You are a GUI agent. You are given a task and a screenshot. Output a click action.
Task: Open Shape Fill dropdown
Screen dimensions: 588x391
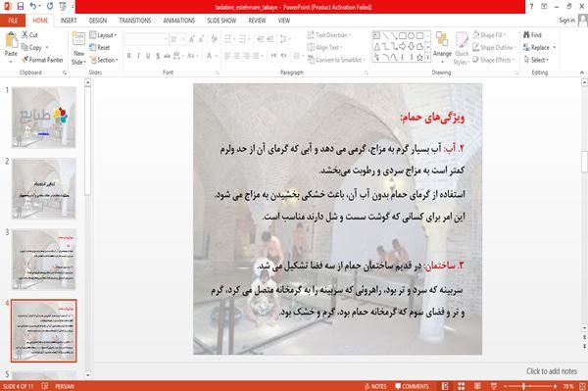489,35
